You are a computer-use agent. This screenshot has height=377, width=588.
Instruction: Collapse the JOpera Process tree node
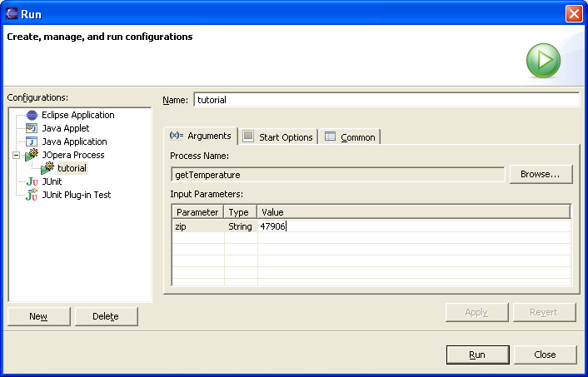(16, 155)
